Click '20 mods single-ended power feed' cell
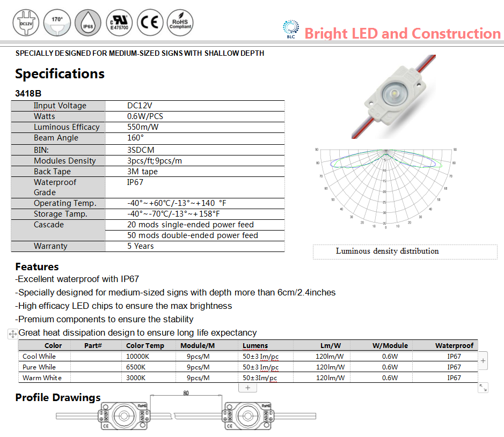The height and width of the screenshot is (437, 504). coord(195,225)
